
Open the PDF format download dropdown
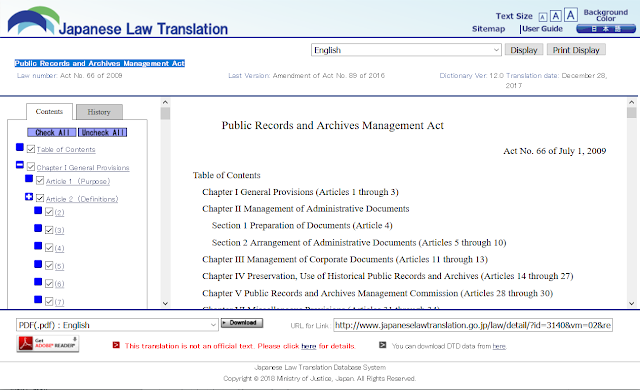(117, 325)
